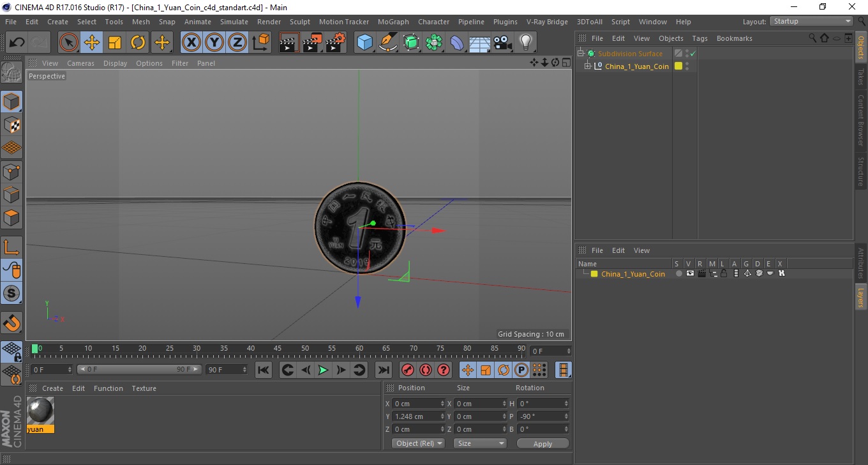This screenshot has width=868, height=465.
Task: Open the Simulate menu
Action: [234, 22]
